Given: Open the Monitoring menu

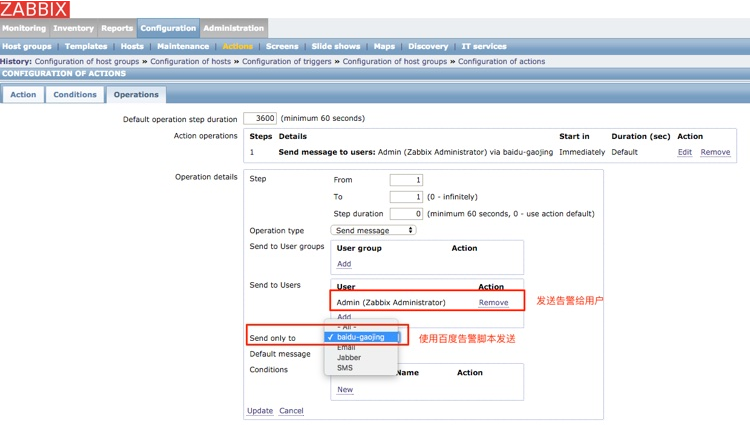Looking at the screenshot, I should (24, 28).
